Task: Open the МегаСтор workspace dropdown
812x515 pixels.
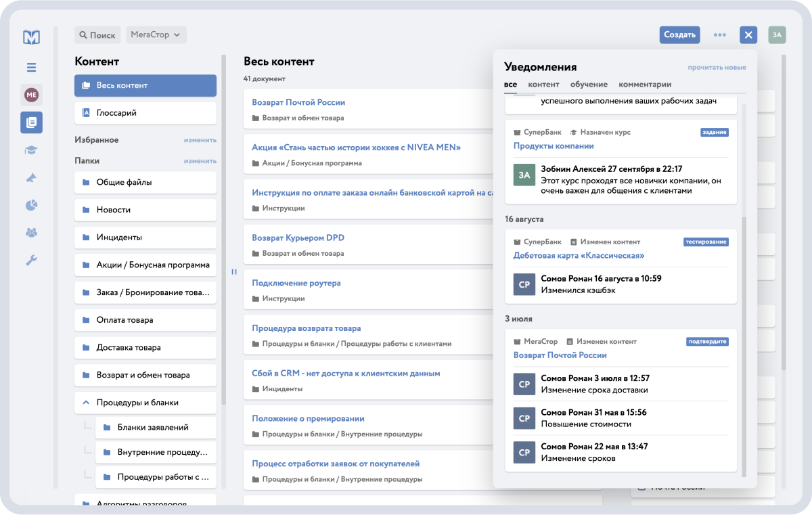Action: 156,35
